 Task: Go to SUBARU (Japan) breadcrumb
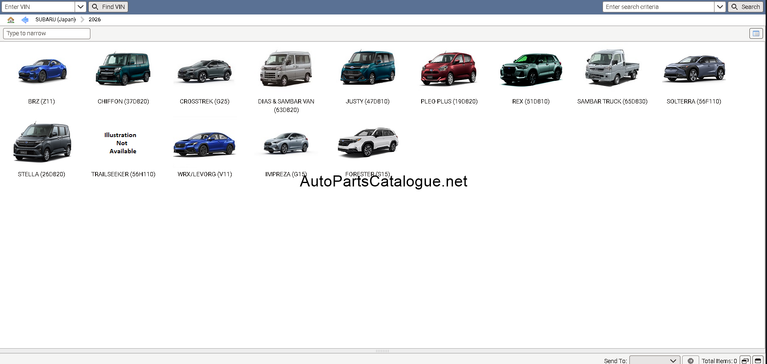click(55, 20)
